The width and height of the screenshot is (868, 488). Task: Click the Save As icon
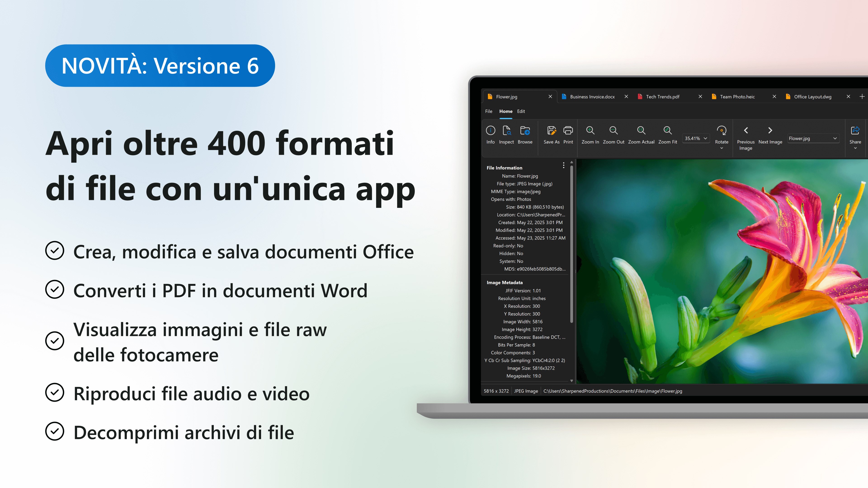point(551,131)
